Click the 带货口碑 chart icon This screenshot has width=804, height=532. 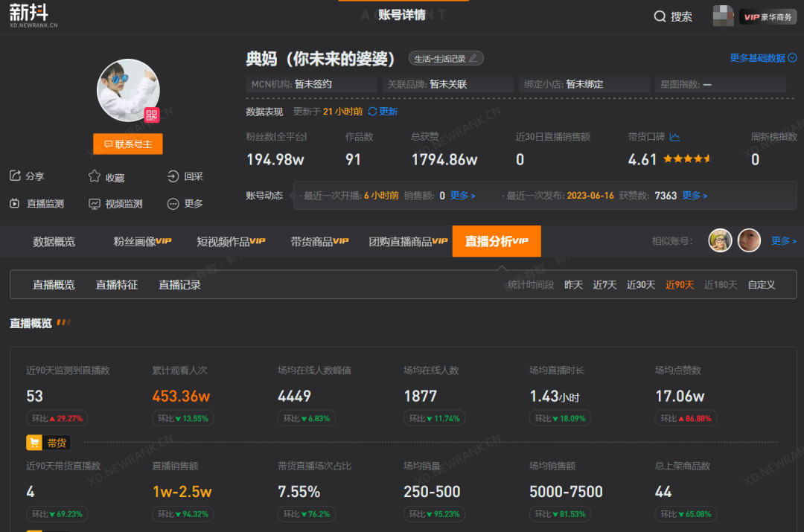pos(674,137)
